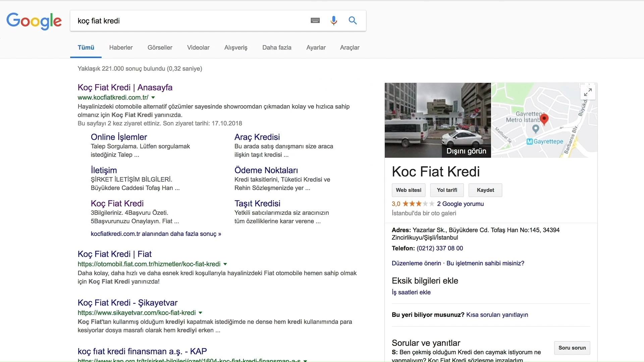Click the blue search magnifier icon
Viewport: 644px width, 362px height.
point(353,20)
